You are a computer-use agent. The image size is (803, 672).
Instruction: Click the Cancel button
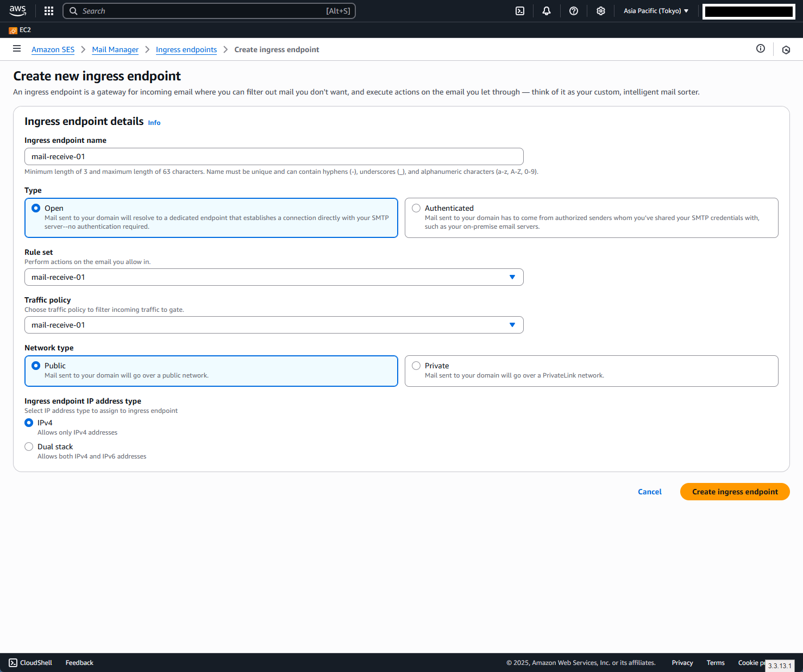coord(649,492)
